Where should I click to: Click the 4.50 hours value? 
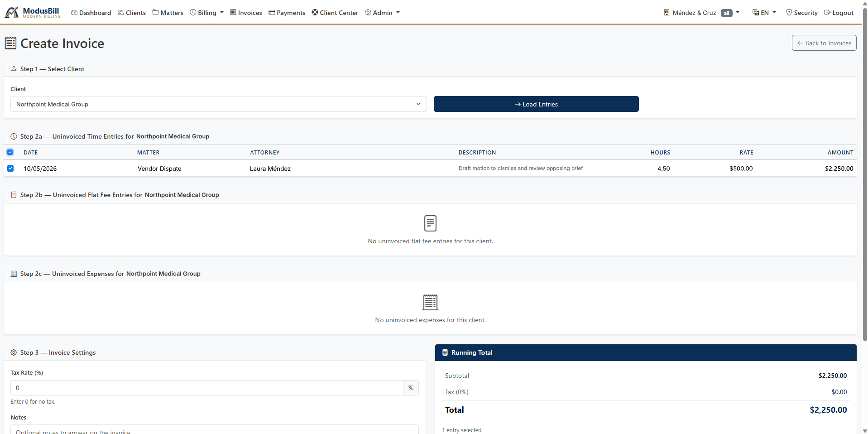click(x=663, y=169)
